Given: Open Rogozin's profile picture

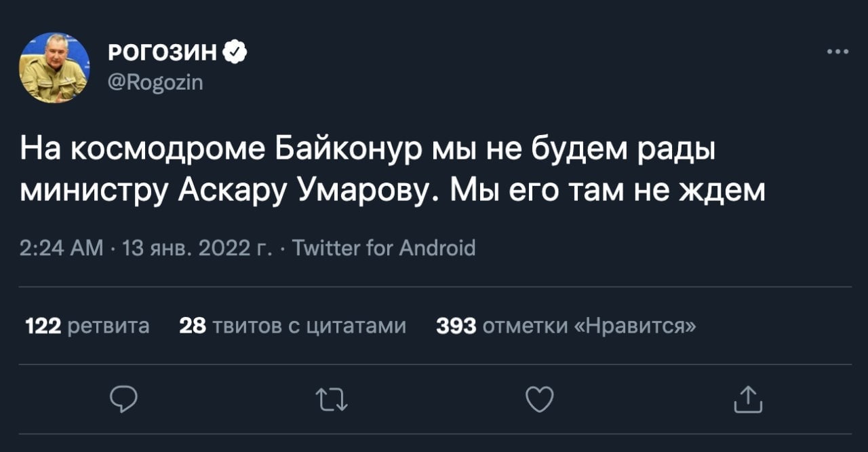Looking at the screenshot, I should (x=54, y=68).
